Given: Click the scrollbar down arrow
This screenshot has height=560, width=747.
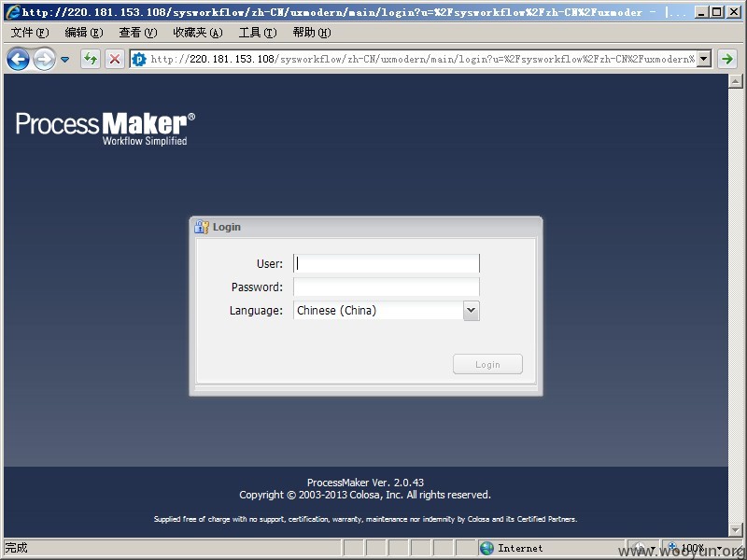Looking at the screenshot, I should [x=735, y=529].
